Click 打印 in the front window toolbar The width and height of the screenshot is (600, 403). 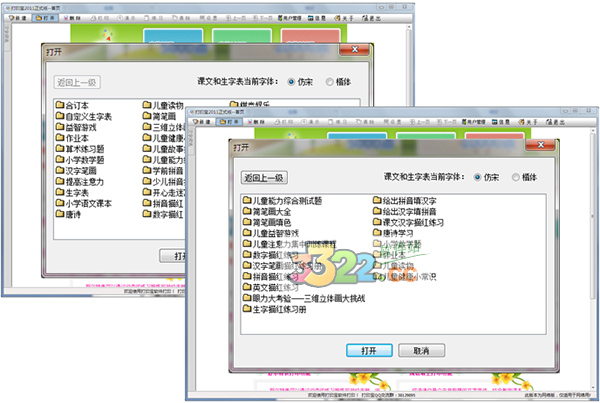click(284, 122)
